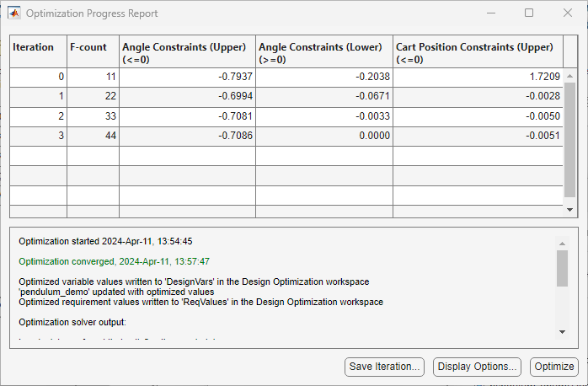The height and width of the screenshot is (386, 588).
Task: Click the table scrollbar up arrow
Action: tap(569, 76)
